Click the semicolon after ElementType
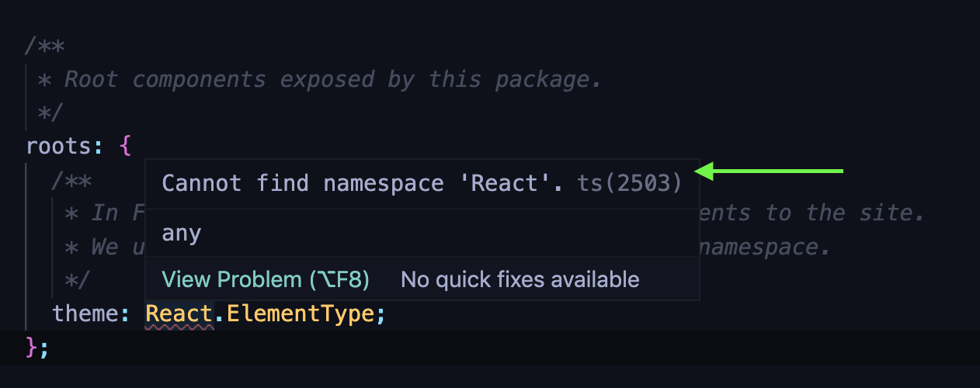 (380, 314)
